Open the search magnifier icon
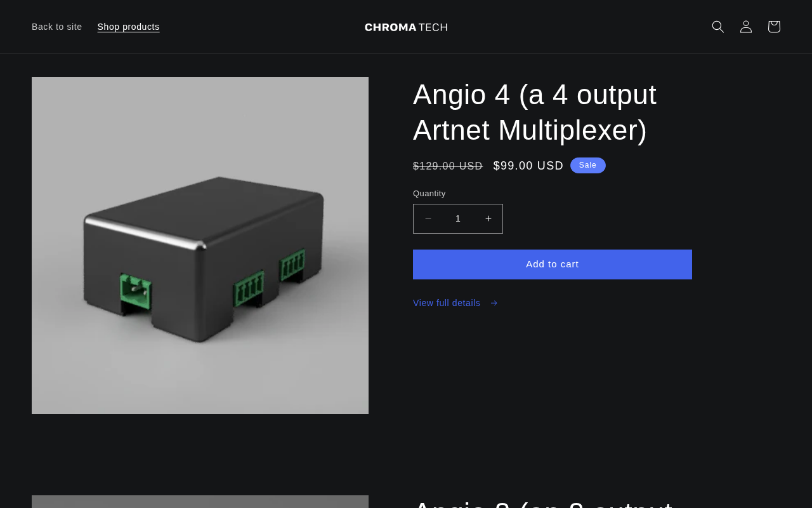This screenshot has height=508, width=812. click(718, 27)
